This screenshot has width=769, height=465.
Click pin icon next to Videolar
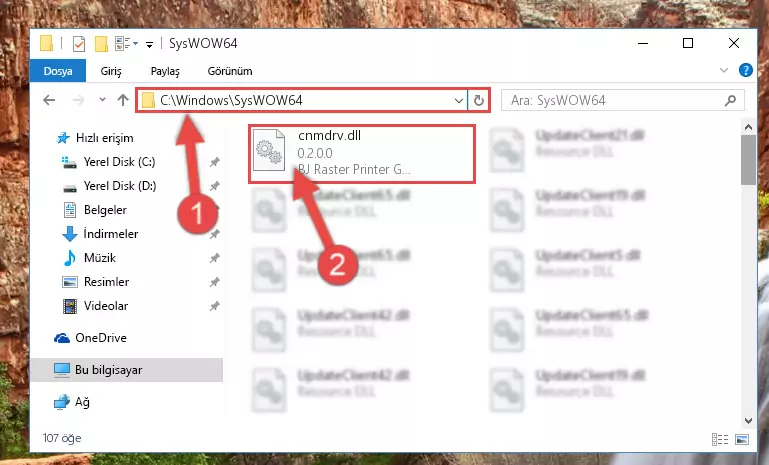click(215, 306)
